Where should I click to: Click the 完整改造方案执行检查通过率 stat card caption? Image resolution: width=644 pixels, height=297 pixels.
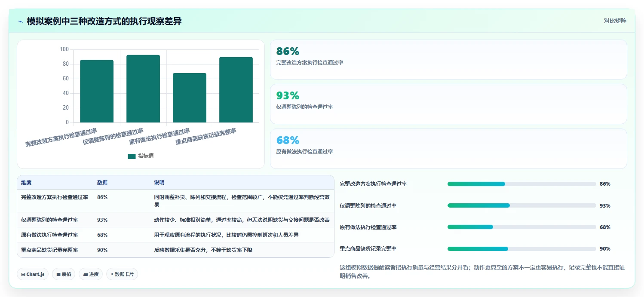click(310, 62)
